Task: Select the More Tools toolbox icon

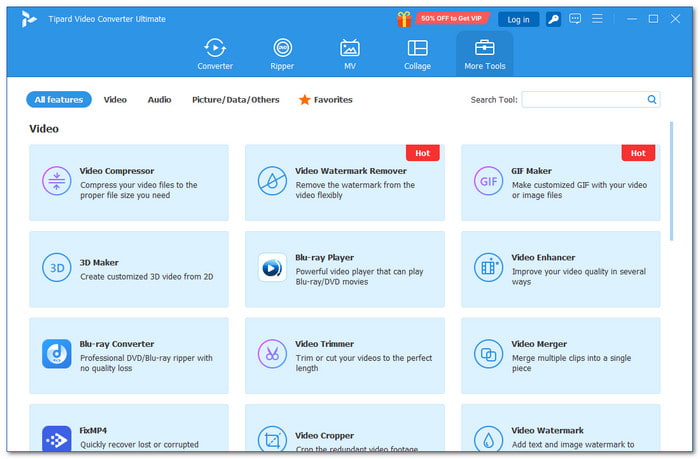Action: pos(484,47)
